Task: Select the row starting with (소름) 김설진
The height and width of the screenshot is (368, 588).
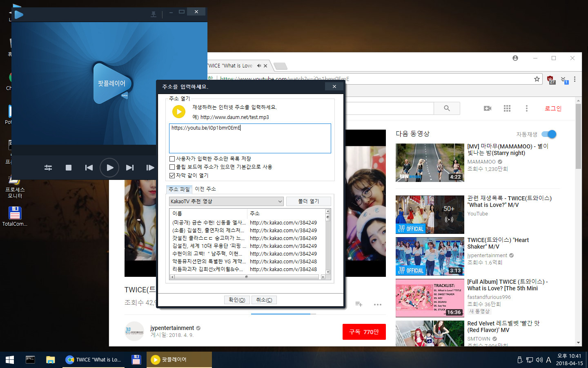Action: coord(247,231)
